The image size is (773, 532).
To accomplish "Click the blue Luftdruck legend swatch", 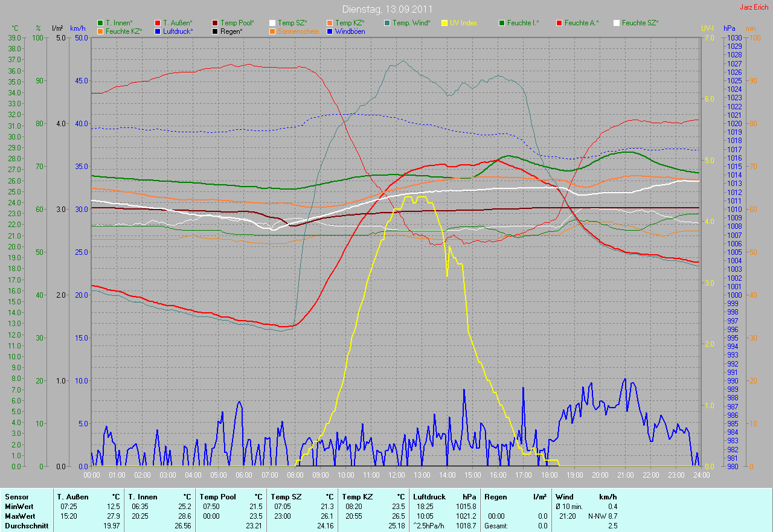I will [x=158, y=31].
